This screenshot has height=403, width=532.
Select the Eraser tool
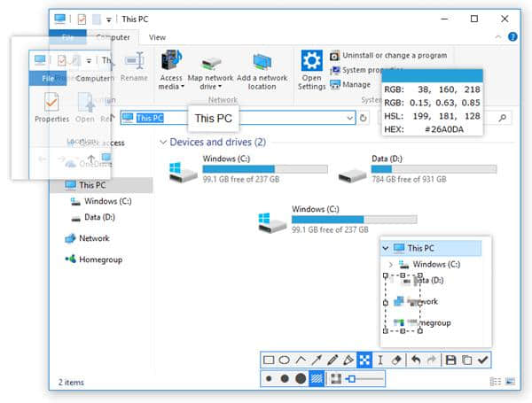[396, 360]
